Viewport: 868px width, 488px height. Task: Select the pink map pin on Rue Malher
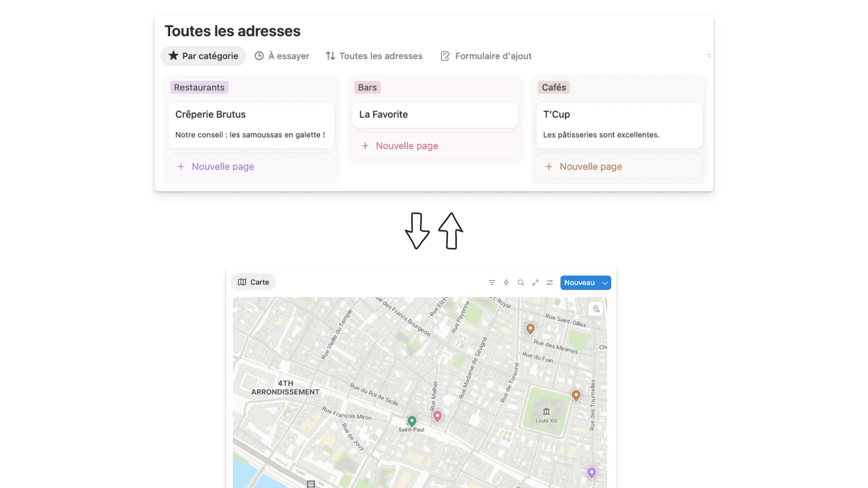pyautogui.click(x=437, y=415)
